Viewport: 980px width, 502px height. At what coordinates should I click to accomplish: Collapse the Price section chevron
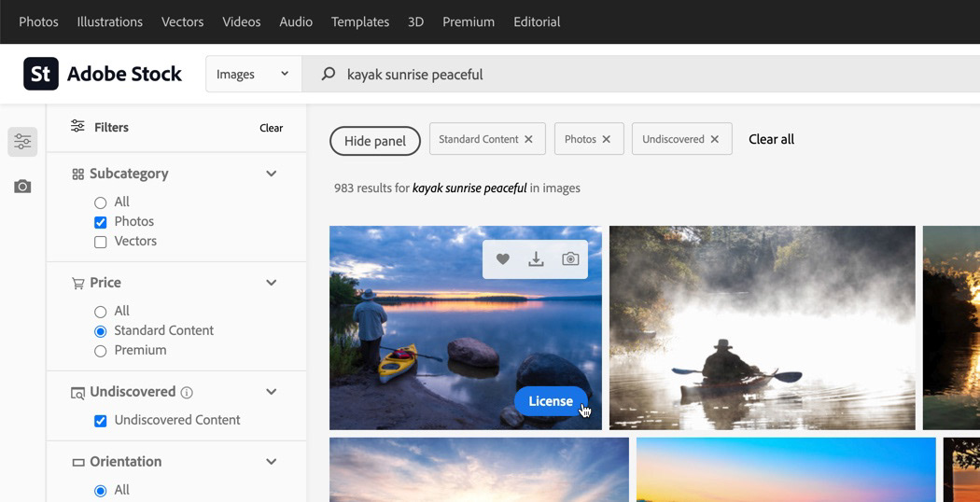click(x=272, y=283)
